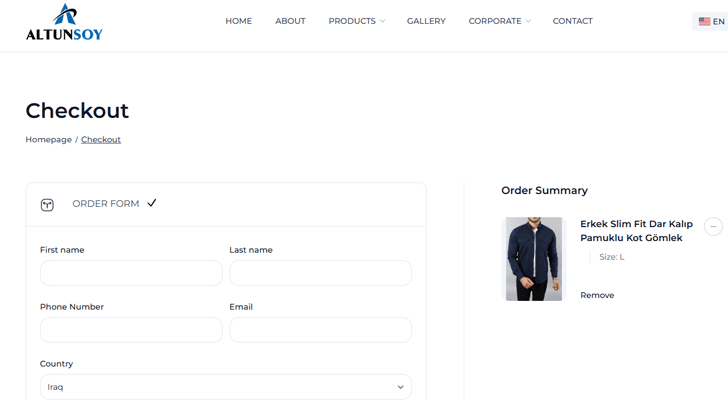Follow the Homepage breadcrumb link
Screen dimensions: 728x400
(49, 140)
